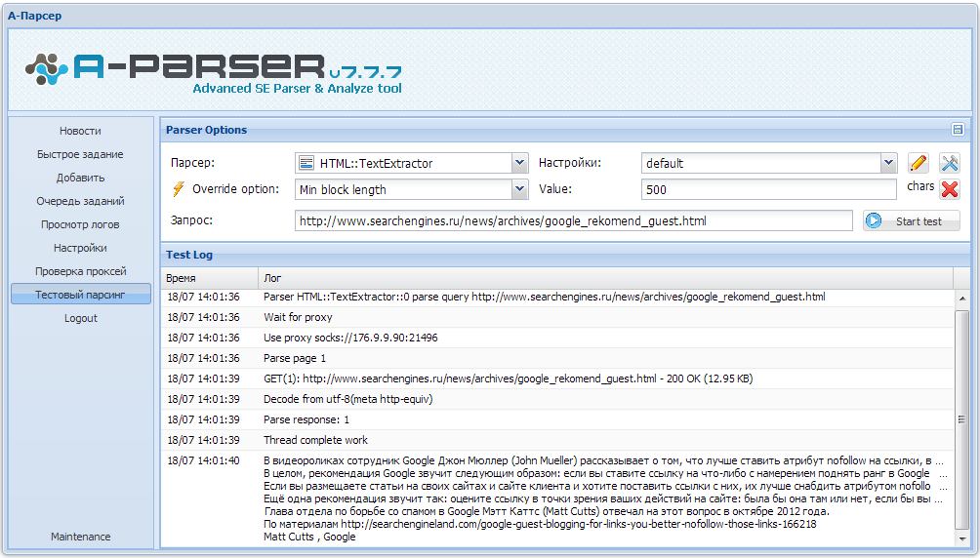Select 'Decode from utf-8(meta http-equiv)' row

(x=557, y=399)
